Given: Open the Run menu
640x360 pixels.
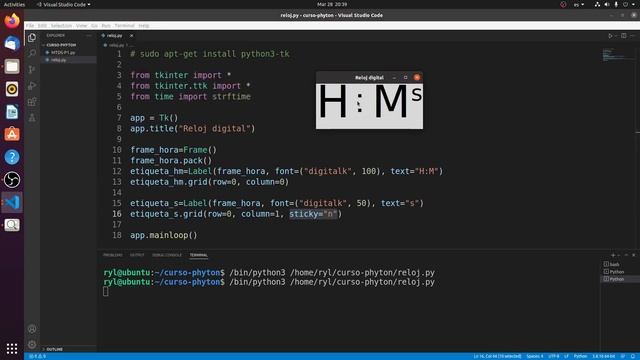Looking at the screenshot, I should coord(106,26).
